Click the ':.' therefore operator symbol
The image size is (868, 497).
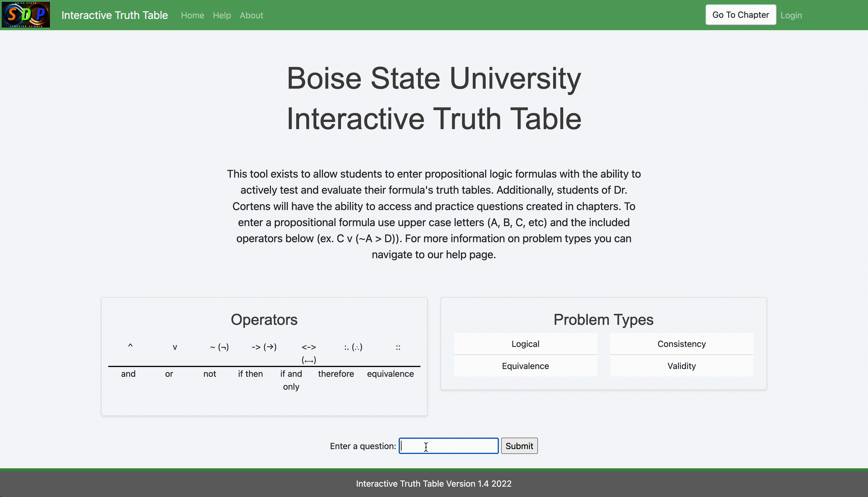coord(353,347)
